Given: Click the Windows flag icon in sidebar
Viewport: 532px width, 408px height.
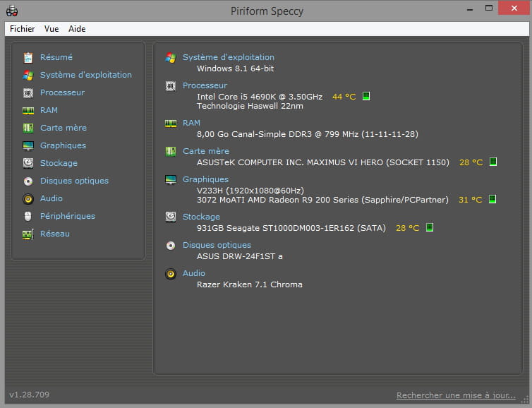Looking at the screenshot, I should pos(28,75).
